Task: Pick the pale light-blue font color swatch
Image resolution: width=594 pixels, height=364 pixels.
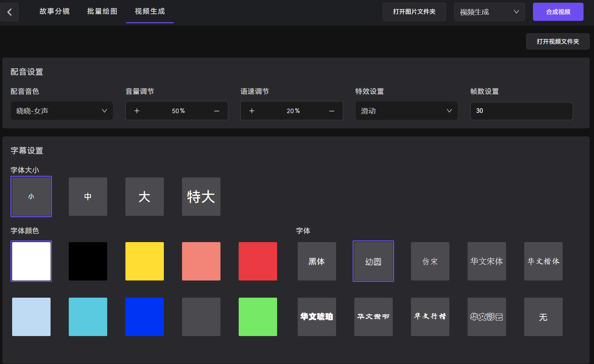Action: tap(31, 317)
